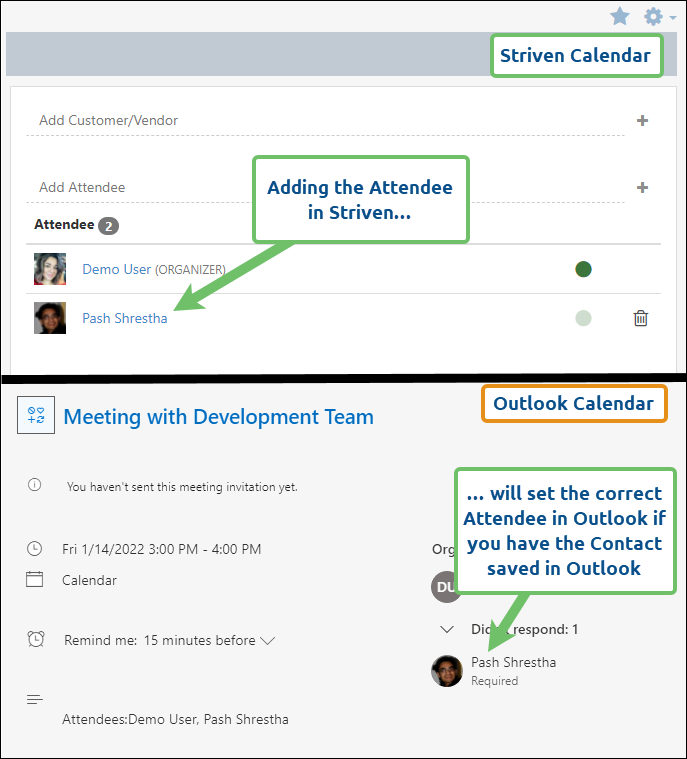
Task: Open the settings gear menu
Action: [659, 16]
